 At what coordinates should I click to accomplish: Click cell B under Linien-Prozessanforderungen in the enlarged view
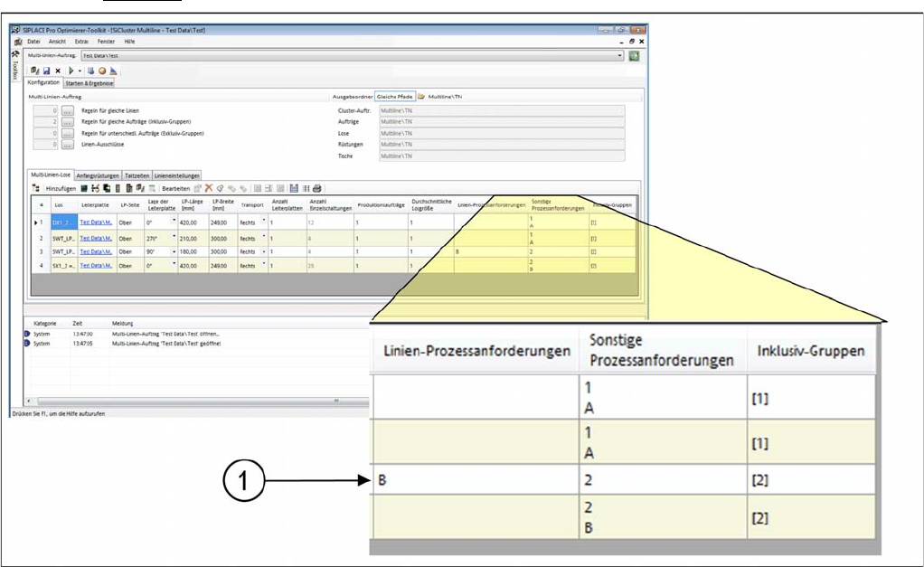pyautogui.click(x=475, y=480)
